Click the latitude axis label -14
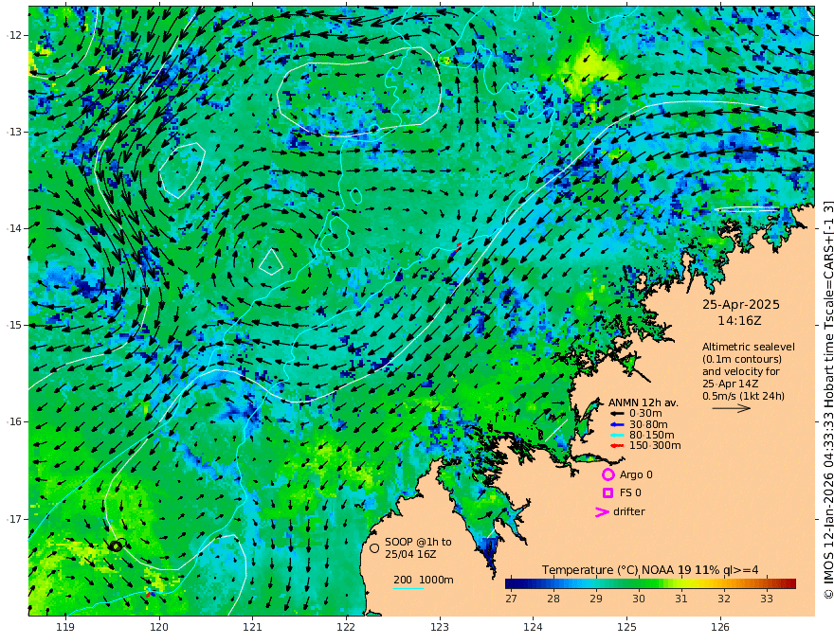This screenshot has height=644, width=834. [14, 228]
